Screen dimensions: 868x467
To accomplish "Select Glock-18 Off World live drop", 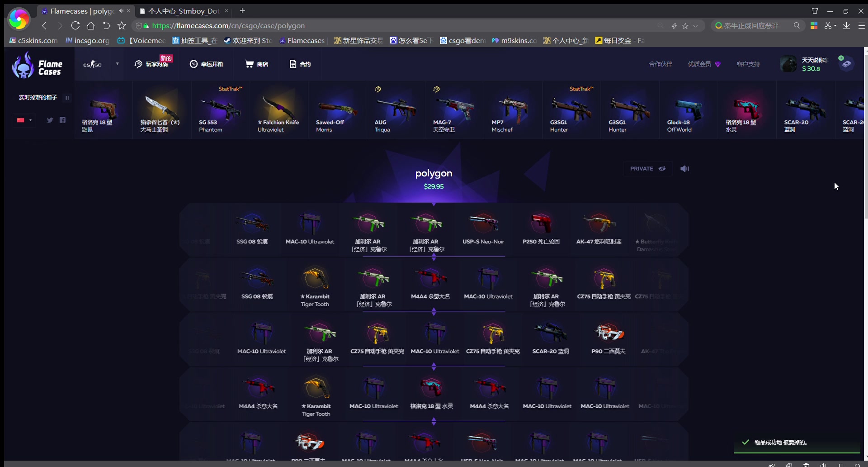I will [689, 110].
